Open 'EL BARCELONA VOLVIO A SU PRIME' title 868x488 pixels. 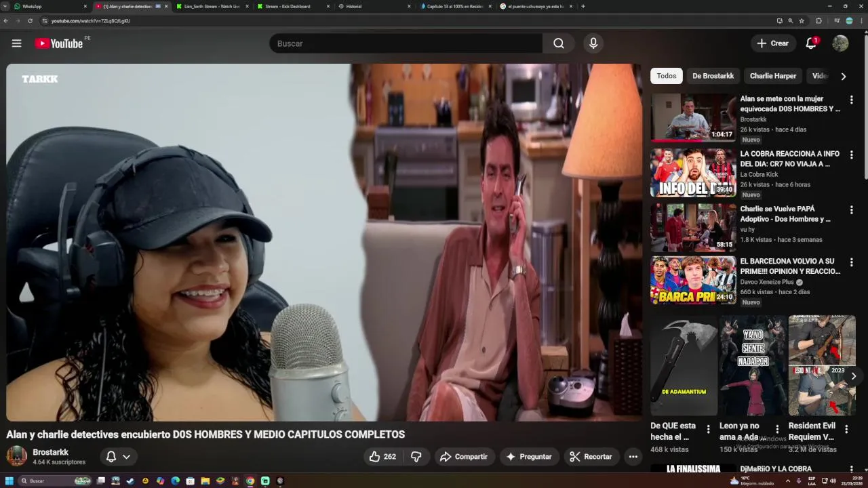pyautogui.click(x=790, y=266)
